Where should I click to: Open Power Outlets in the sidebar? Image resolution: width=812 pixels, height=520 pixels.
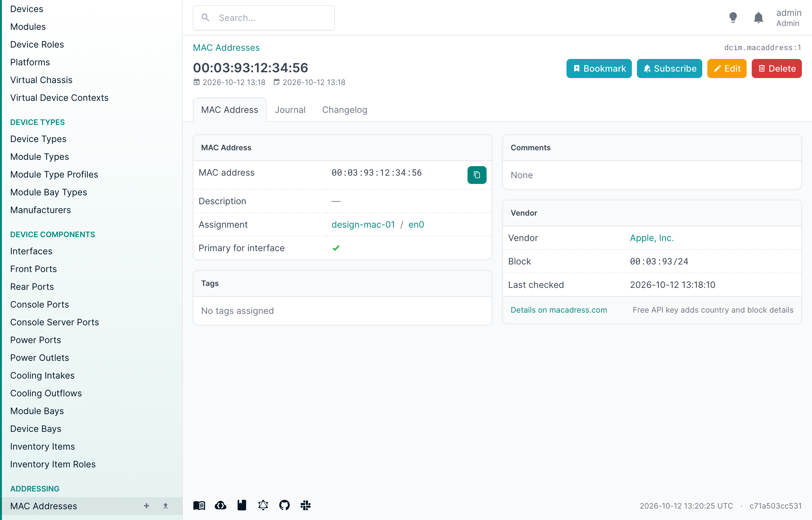click(40, 358)
